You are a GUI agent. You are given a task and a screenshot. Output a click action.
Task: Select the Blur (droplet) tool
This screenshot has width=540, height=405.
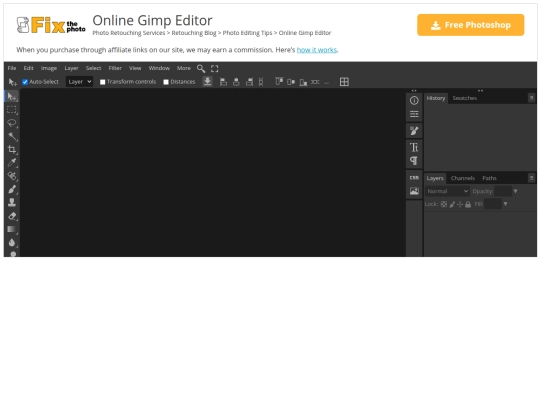pyautogui.click(x=12, y=242)
